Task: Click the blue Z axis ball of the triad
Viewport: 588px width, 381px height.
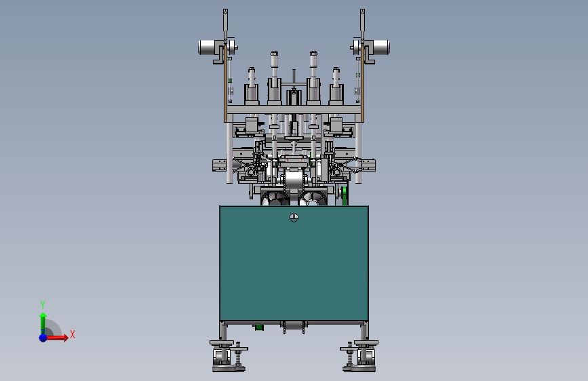Action: tap(43, 338)
